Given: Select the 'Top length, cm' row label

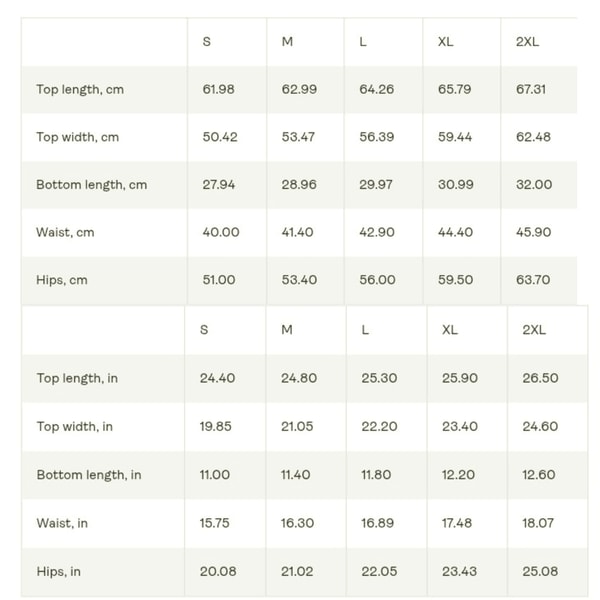Looking at the screenshot, I should point(80,90).
